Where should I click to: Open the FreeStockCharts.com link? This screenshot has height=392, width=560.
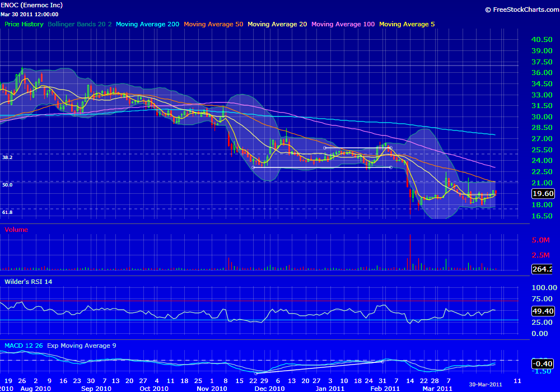tap(522, 10)
